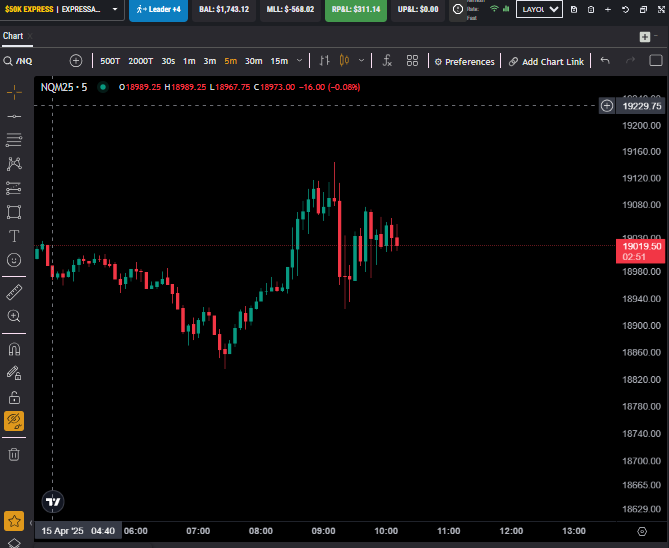The height and width of the screenshot is (548, 669).
Task: Open the object tree layers icon
Action: coord(14,543)
